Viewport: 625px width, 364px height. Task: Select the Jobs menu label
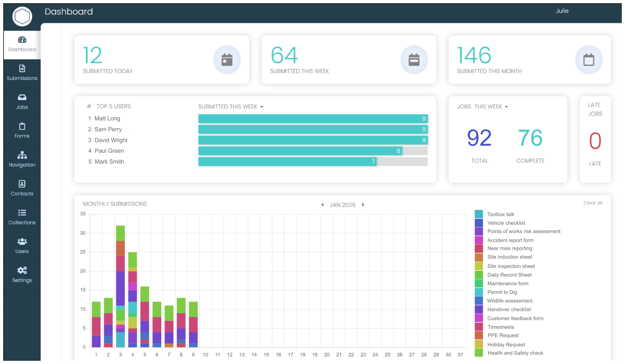[x=22, y=107]
